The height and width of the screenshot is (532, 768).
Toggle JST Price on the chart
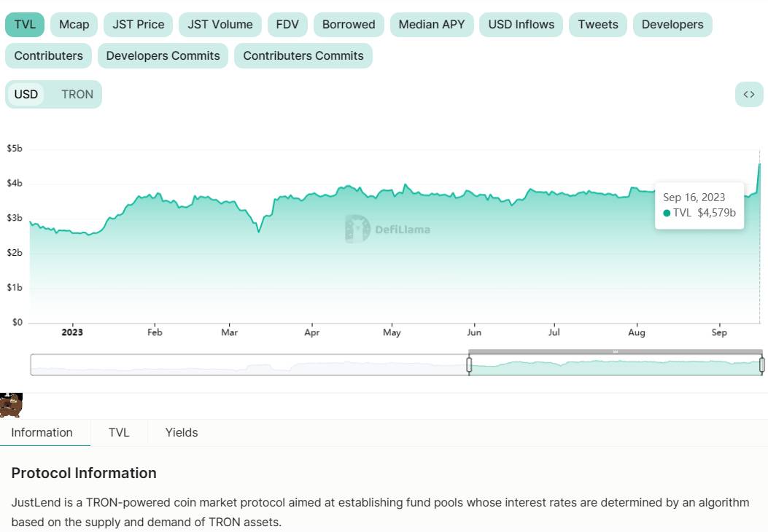pyautogui.click(x=138, y=25)
